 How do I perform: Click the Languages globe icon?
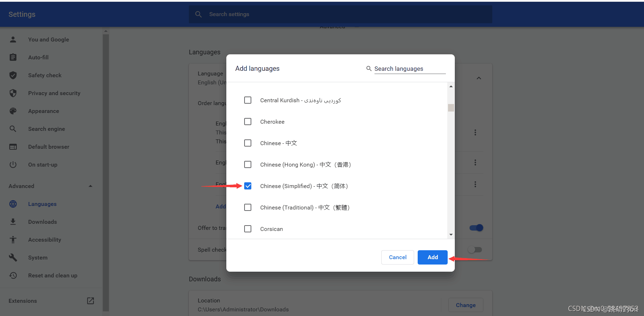point(13,204)
